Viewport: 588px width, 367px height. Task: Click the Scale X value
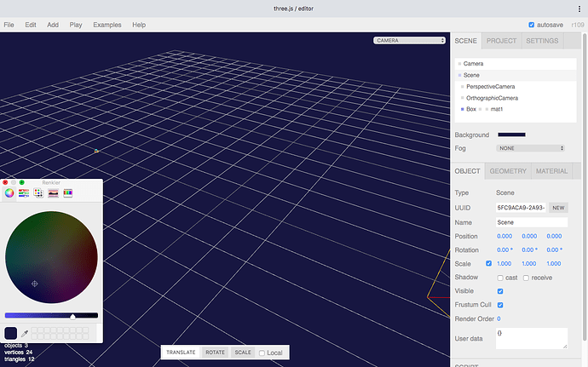[504, 263]
